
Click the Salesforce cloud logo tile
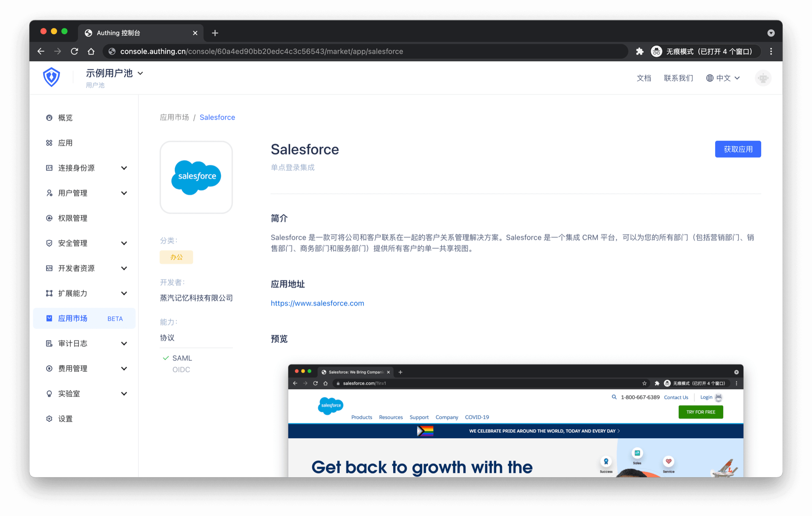pyautogui.click(x=196, y=177)
